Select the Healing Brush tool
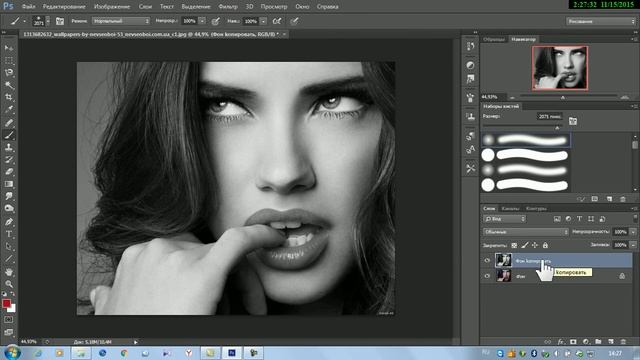This screenshot has width=640, height=360. tap(9, 122)
